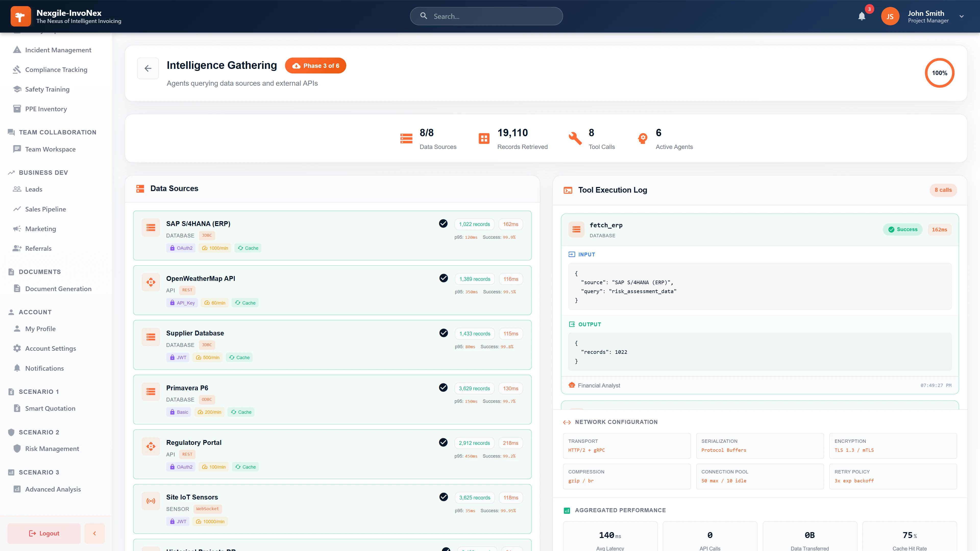
Task: Select the OpenWeatherMap API source icon
Action: click(x=151, y=282)
